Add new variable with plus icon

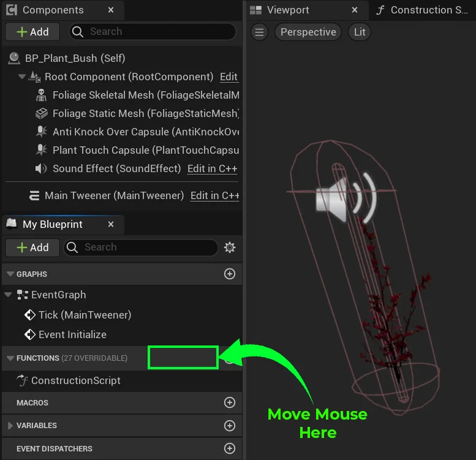tap(230, 425)
